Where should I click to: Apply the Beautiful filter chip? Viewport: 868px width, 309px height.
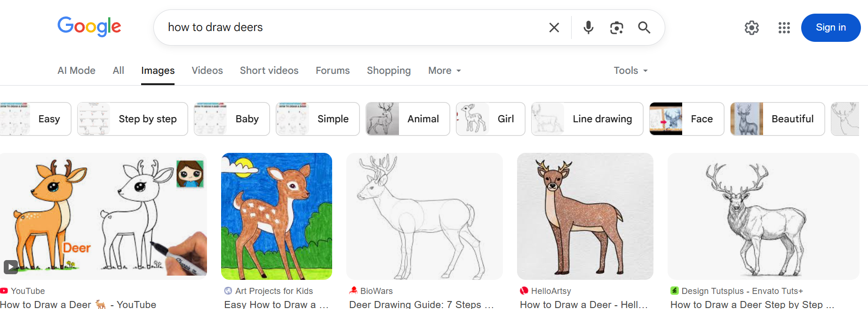(778, 119)
